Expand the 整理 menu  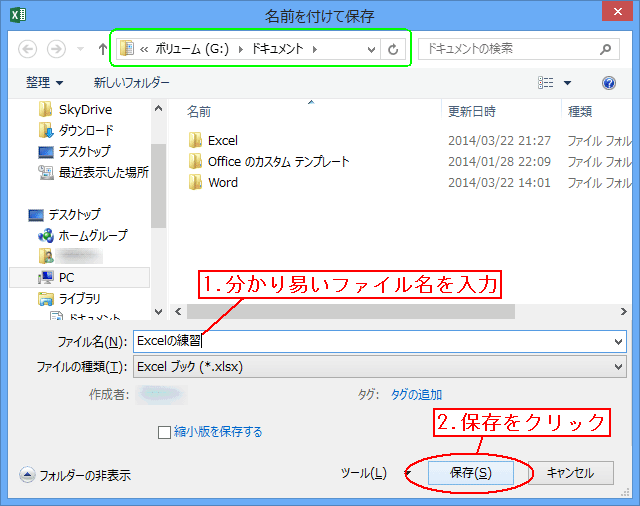(45, 83)
